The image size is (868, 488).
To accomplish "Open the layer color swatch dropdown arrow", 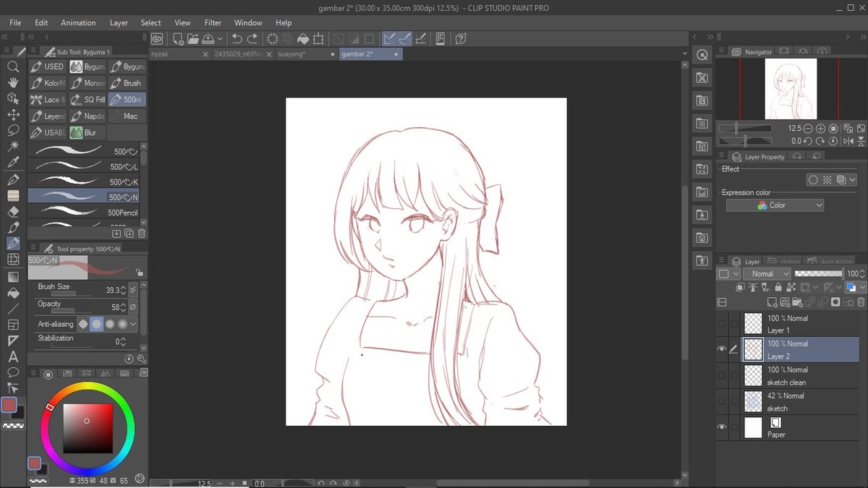I will (x=863, y=288).
